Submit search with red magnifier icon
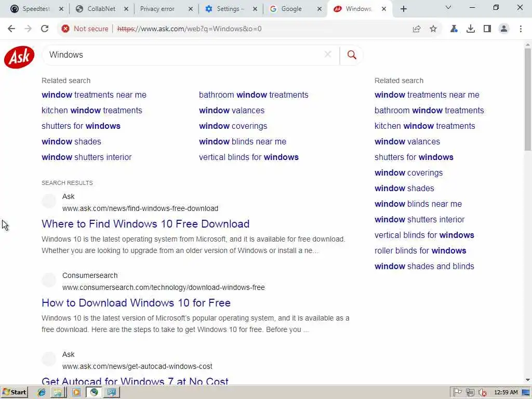 (352, 55)
